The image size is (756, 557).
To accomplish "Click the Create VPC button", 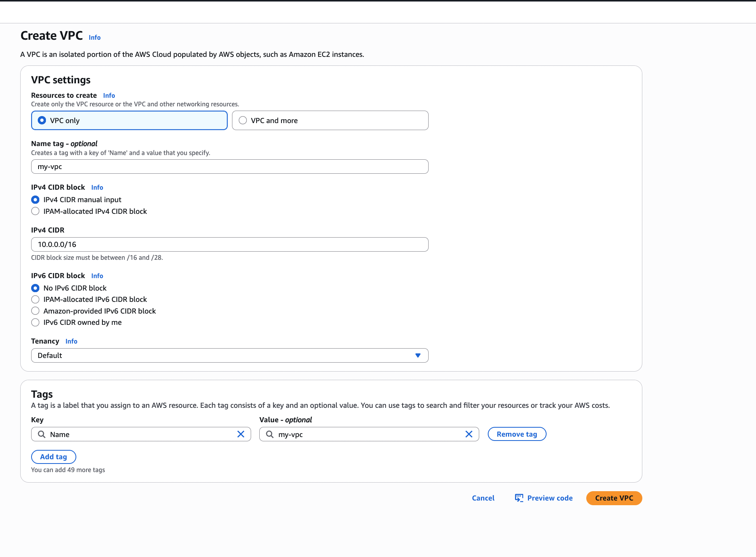I will (x=614, y=498).
